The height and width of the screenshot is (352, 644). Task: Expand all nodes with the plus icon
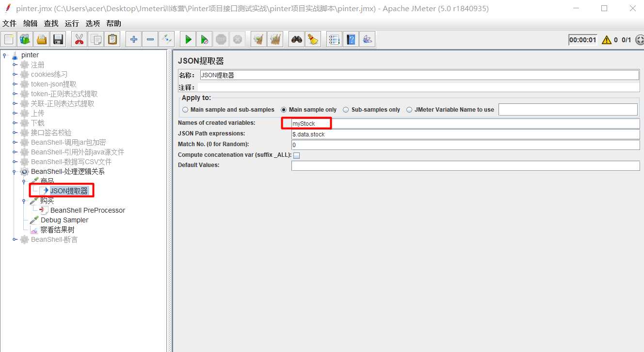point(133,39)
